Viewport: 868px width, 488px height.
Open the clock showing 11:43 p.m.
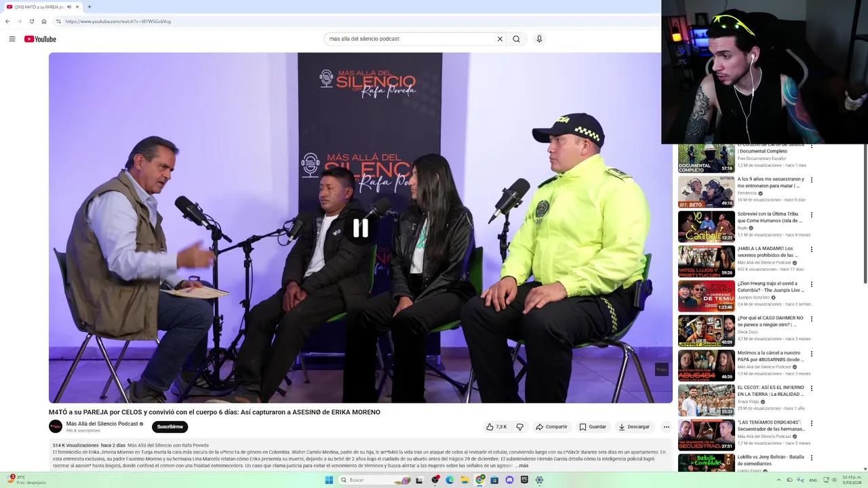(x=852, y=480)
